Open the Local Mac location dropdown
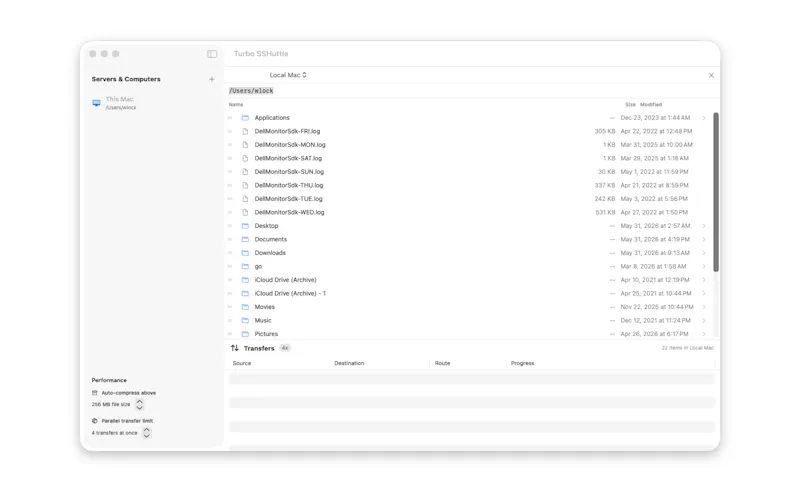This screenshot has width=800, height=500. pyautogui.click(x=288, y=75)
